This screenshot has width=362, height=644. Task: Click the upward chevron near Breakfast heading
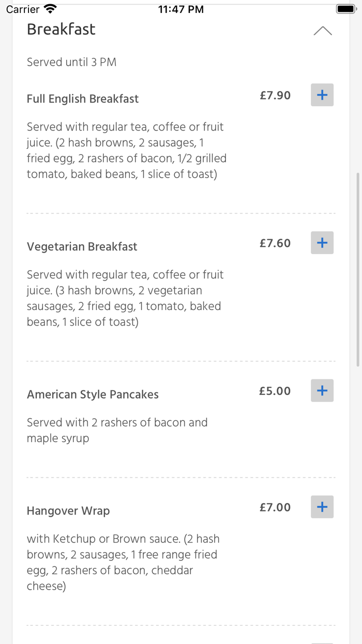pos(322,31)
